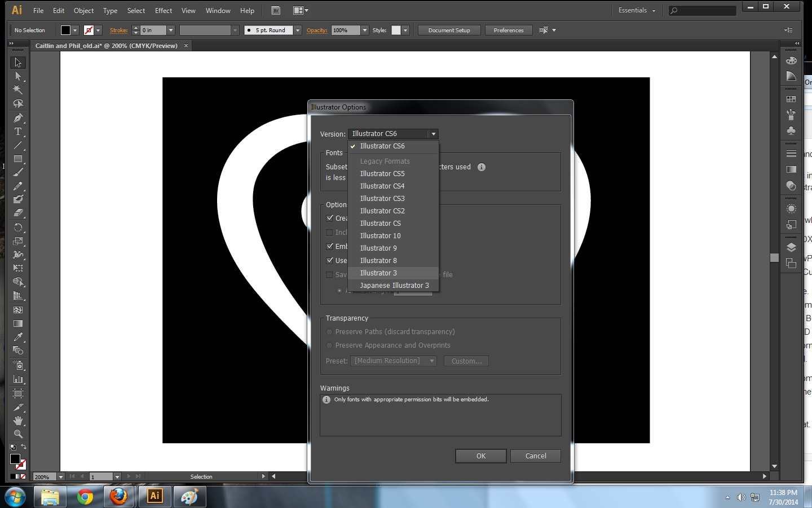The width and height of the screenshot is (812, 508).
Task: Select the Scale tool
Action: click(x=18, y=241)
